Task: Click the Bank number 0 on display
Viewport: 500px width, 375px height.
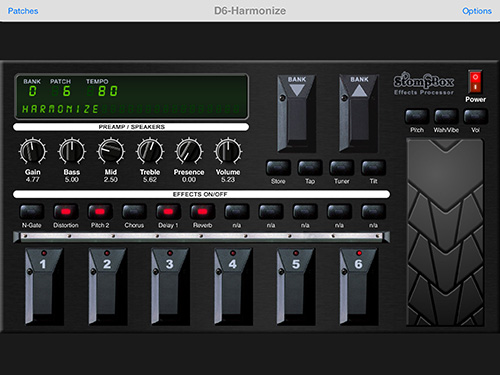Action: click(x=32, y=91)
